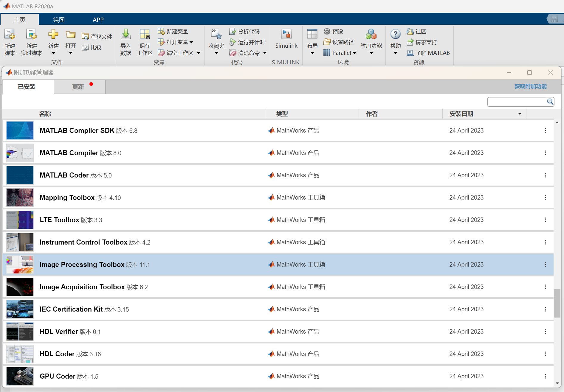Click the scrollbar down arrow in add-on list
Screen dimensions: 564x392
tap(557, 383)
